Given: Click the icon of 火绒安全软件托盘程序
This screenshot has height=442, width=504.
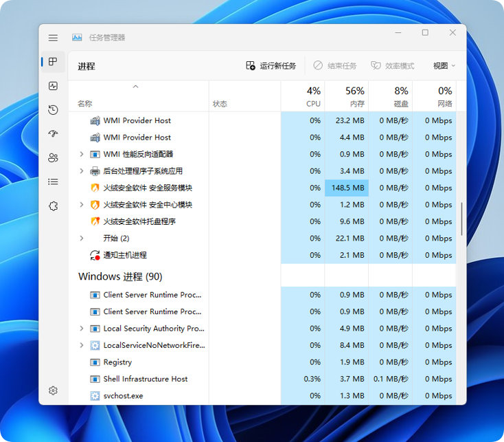Looking at the screenshot, I should [x=95, y=221].
